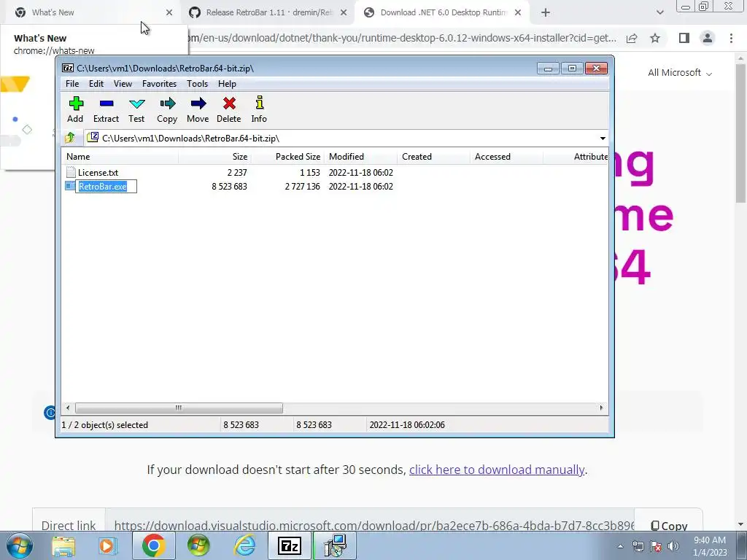
Task: Expand the address path dropdown arrow
Action: tap(603, 139)
